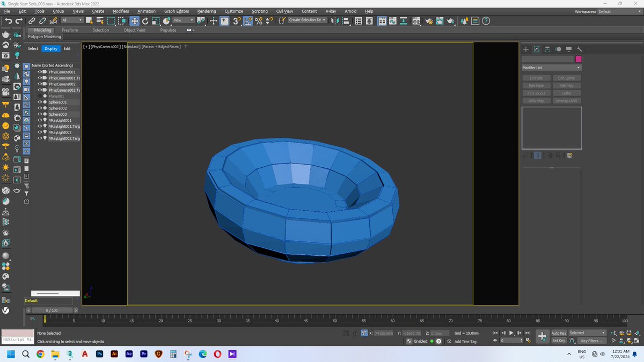Viewport: 644px width, 362px height.
Task: Toggle the 3D Snaps button
Action: pyautogui.click(x=236, y=21)
